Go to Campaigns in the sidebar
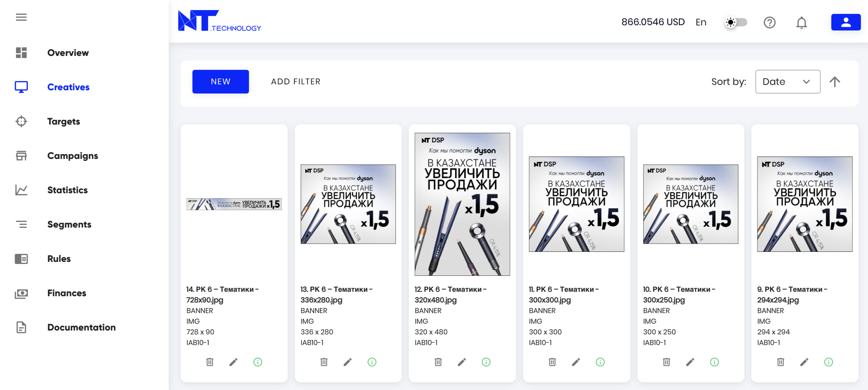 [x=73, y=156]
